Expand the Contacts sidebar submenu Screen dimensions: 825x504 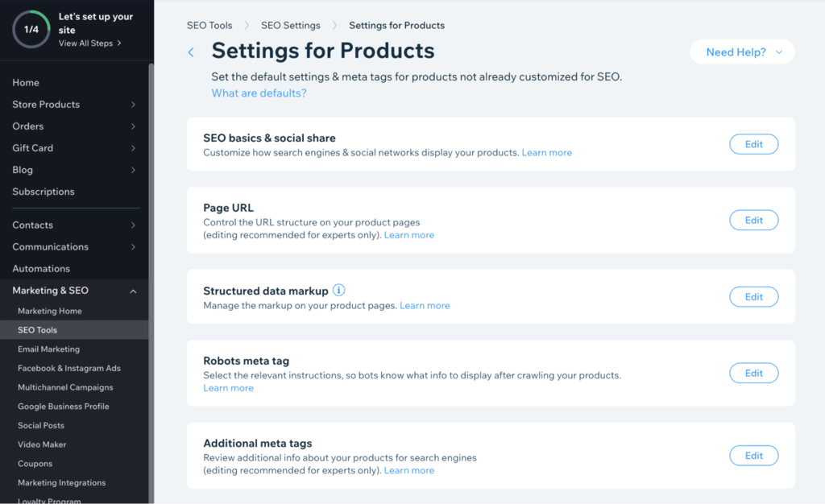[x=133, y=225]
